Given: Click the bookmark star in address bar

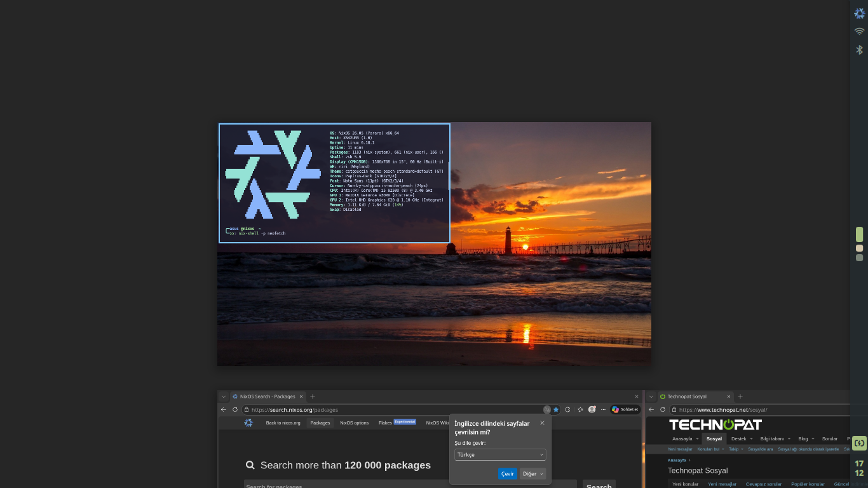Looking at the screenshot, I should click(x=556, y=410).
